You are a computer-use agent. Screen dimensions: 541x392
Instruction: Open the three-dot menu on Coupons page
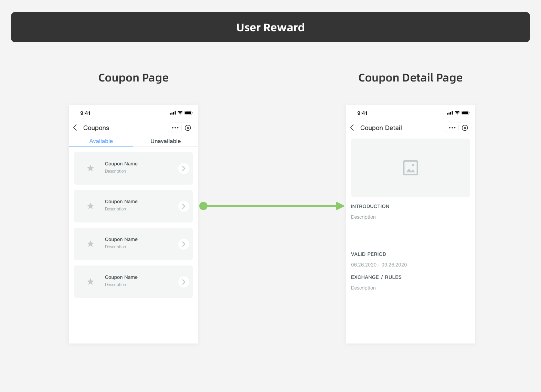[175, 128]
